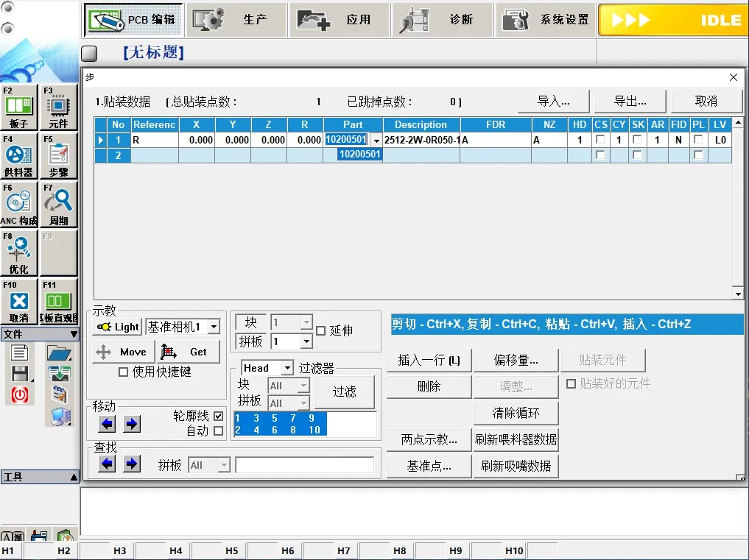
Task: Expand the 基准相机1 camera dropdown
Action: (214, 327)
